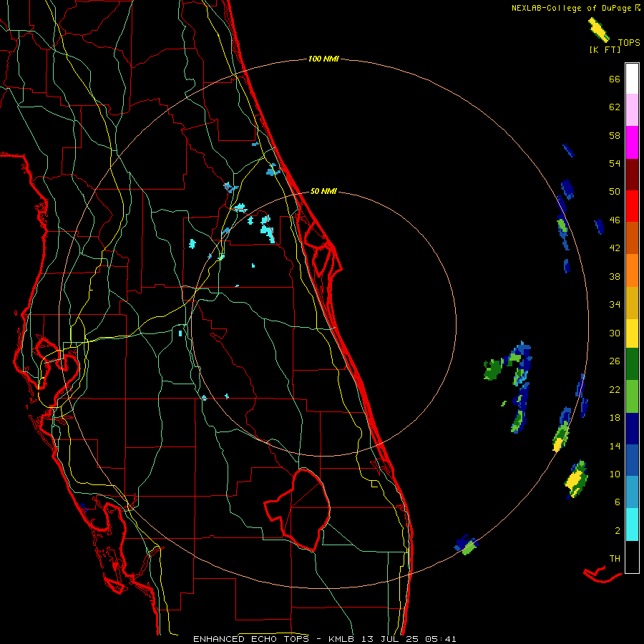Click the '50 NMI' range ring label
This screenshot has height=644, width=644.
coord(323,191)
